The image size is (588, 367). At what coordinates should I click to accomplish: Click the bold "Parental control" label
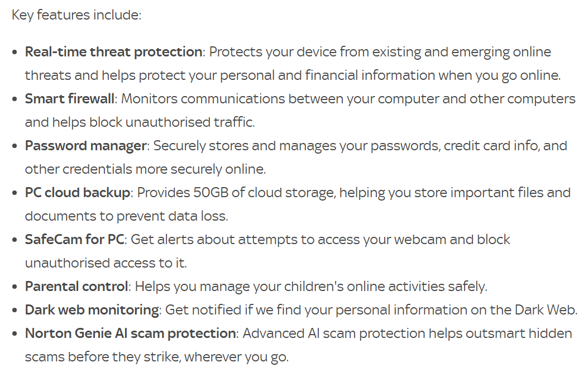(77, 287)
